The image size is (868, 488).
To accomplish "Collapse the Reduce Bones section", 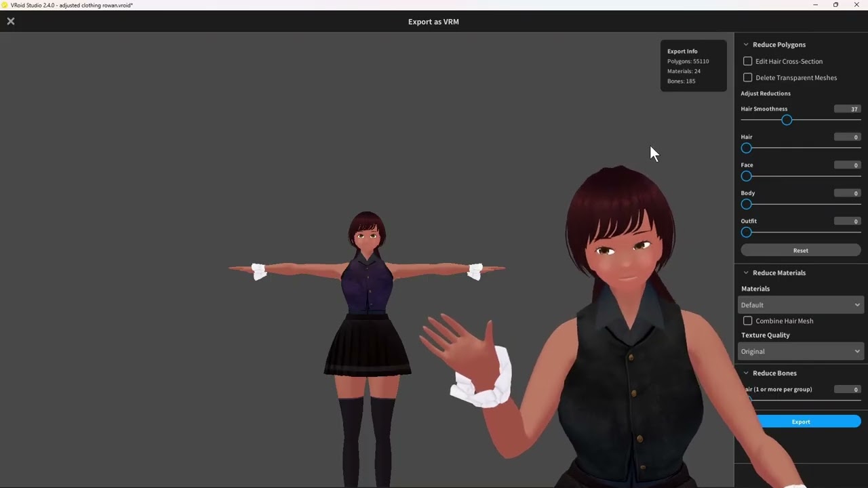I will pos(746,373).
